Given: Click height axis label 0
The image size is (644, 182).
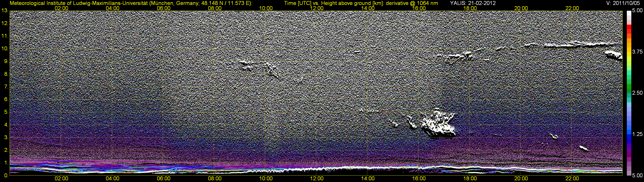Looking at the screenshot, I should (x=6, y=176).
